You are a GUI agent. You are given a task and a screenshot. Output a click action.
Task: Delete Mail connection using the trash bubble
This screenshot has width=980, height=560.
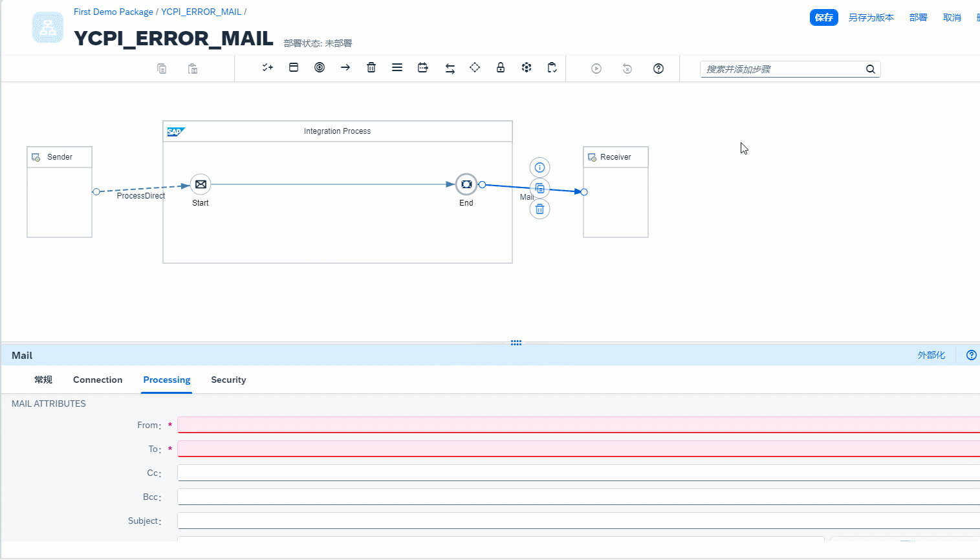[x=539, y=209]
